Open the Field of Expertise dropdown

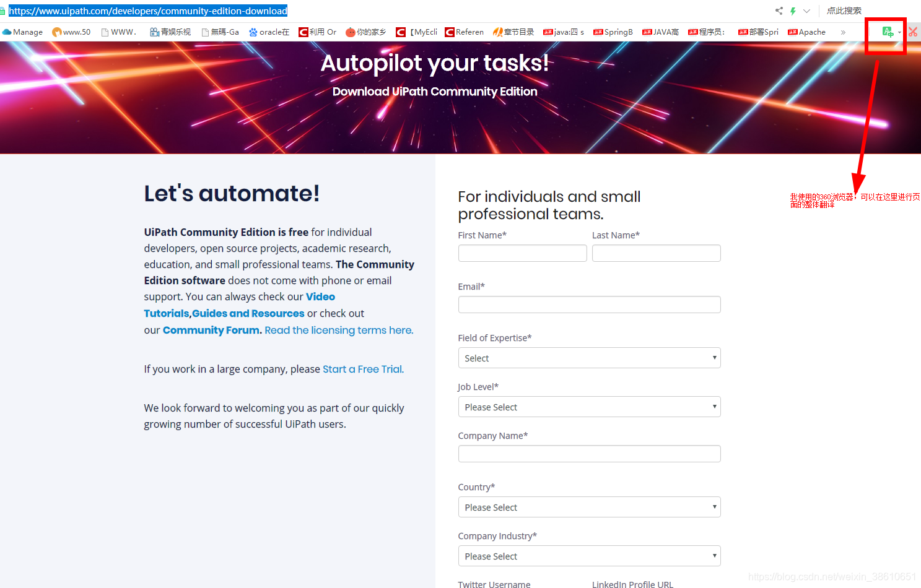coord(589,358)
